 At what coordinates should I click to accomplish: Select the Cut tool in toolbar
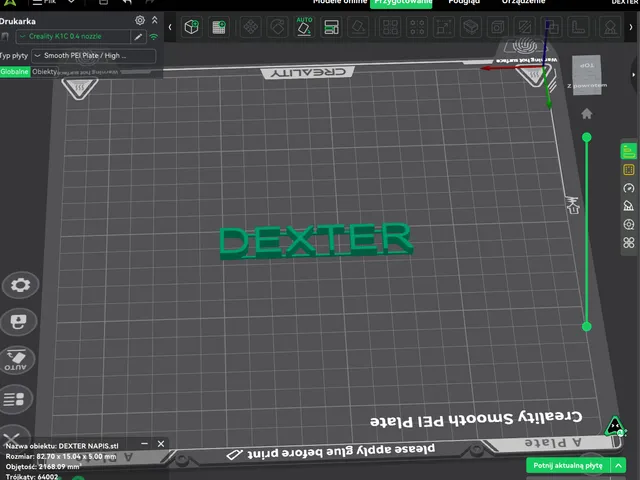pos(471,27)
